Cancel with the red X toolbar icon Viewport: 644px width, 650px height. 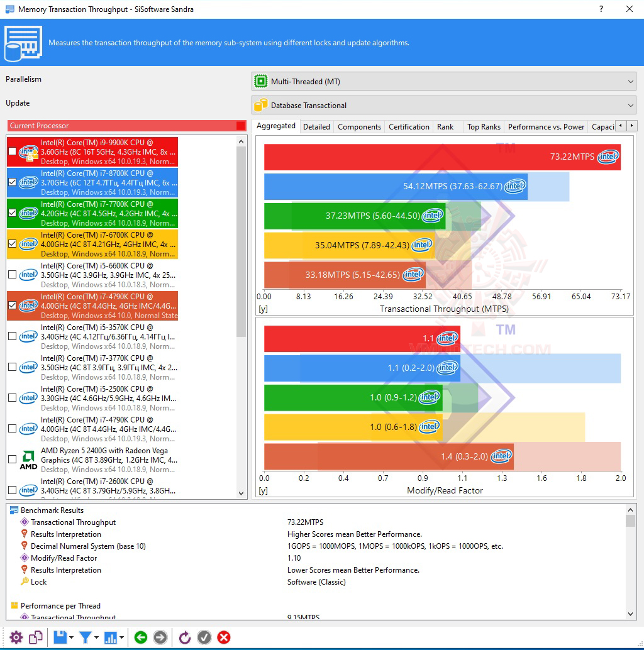click(x=224, y=637)
